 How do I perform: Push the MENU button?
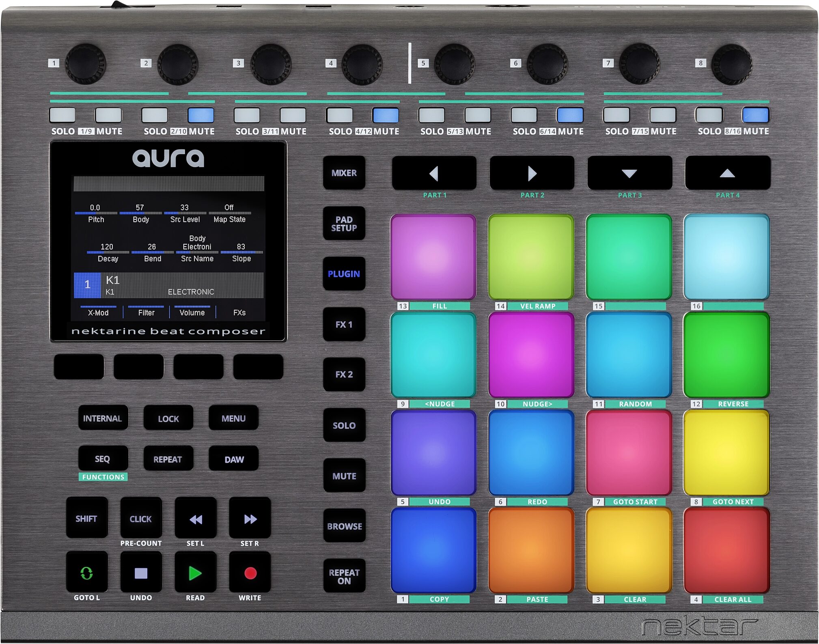[x=234, y=418]
